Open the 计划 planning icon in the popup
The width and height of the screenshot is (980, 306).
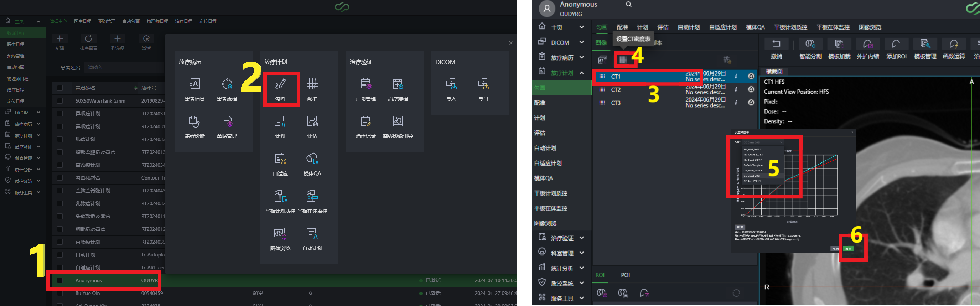pyautogui.click(x=280, y=126)
